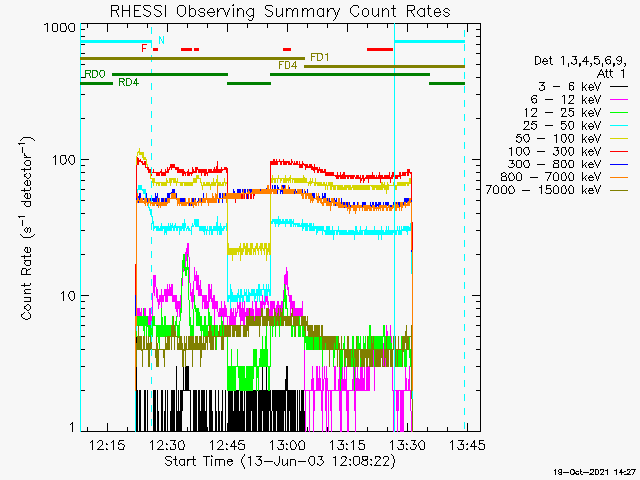Select the 100 - 300 keV legend entry
This screenshot has height=480, width=640.
tap(568, 151)
